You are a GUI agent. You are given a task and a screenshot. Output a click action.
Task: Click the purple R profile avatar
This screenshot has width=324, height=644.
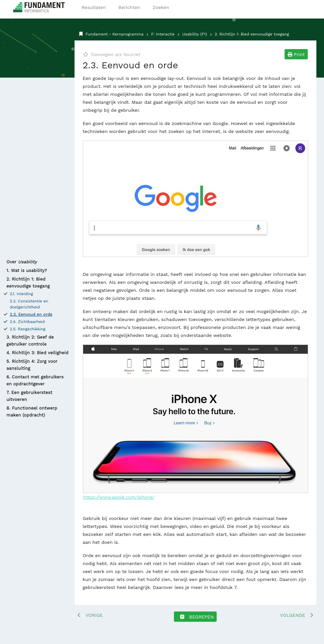pos(300,148)
